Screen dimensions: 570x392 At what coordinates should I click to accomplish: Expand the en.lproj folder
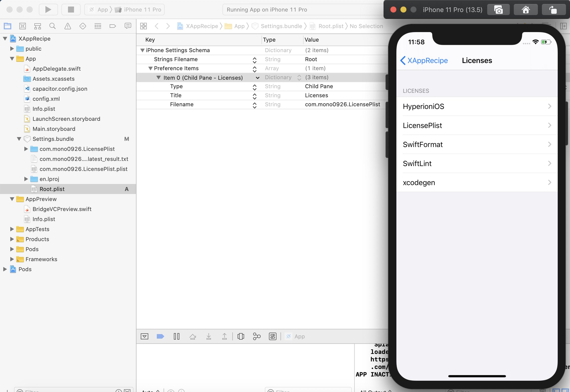[26, 179]
